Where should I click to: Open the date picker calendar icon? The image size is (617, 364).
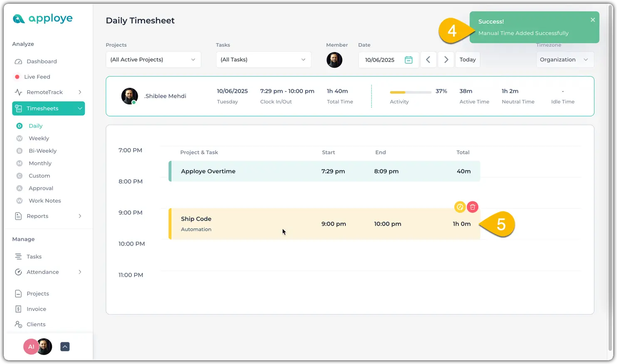click(x=409, y=60)
